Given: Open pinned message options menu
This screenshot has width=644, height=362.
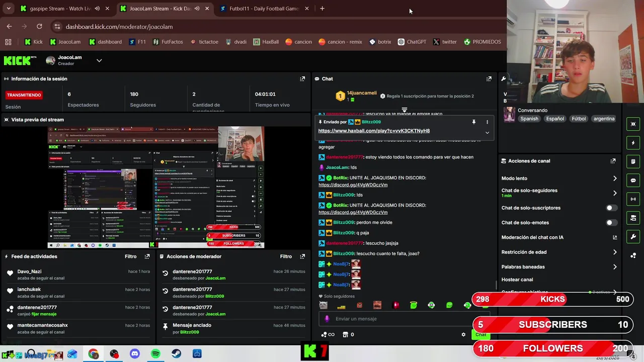Looking at the screenshot, I should pos(487,122).
